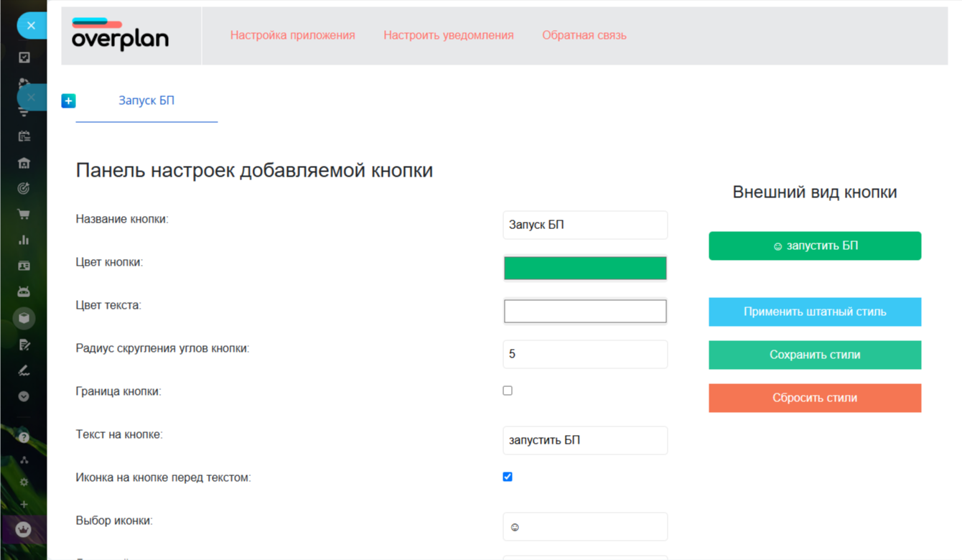
Task: Open the calendar icon in the sidebar
Action: point(24,136)
